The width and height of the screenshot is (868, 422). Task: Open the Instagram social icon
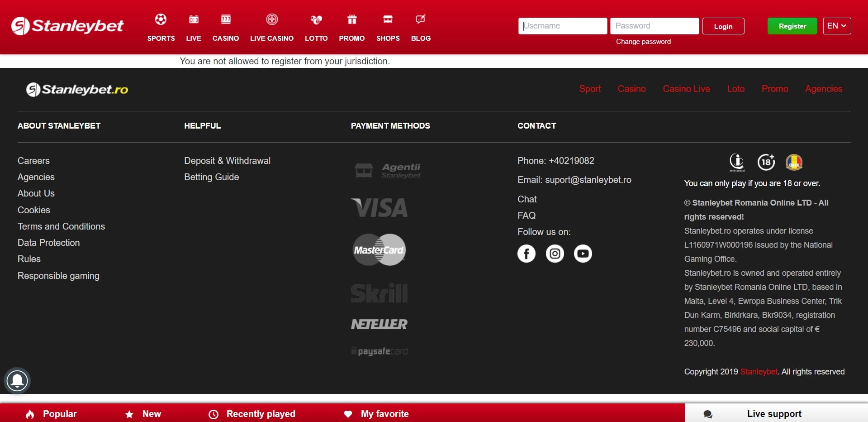click(555, 254)
